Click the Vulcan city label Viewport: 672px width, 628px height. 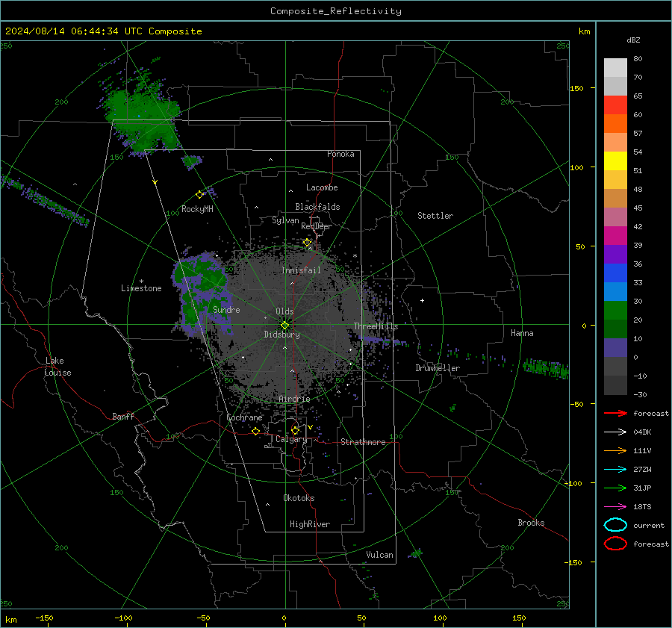(379, 555)
